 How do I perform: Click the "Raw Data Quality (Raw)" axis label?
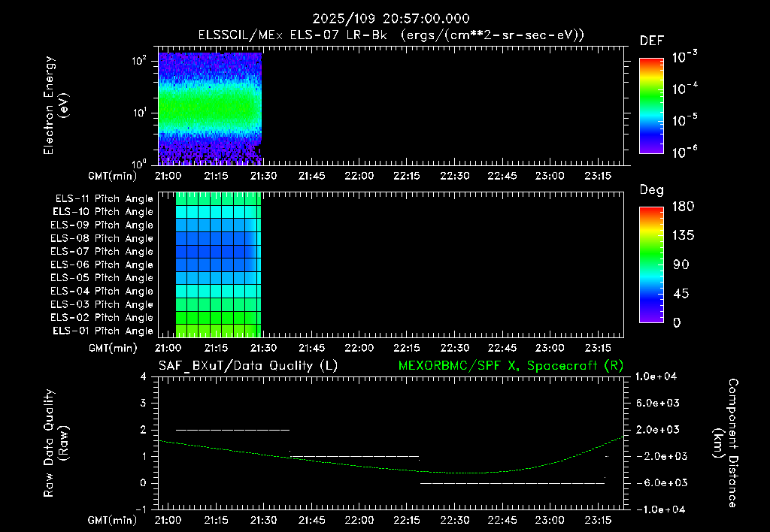[x=56, y=443]
